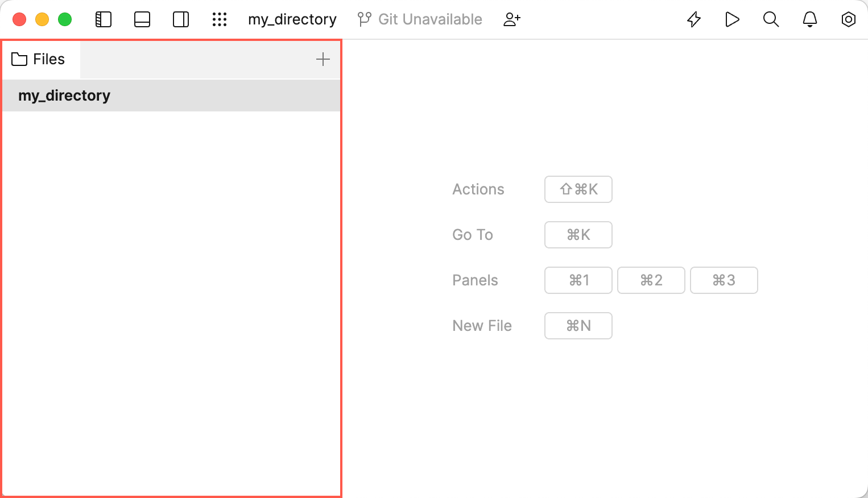Click the Git branch icon
The image size is (868, 498).
click(363, 19)
